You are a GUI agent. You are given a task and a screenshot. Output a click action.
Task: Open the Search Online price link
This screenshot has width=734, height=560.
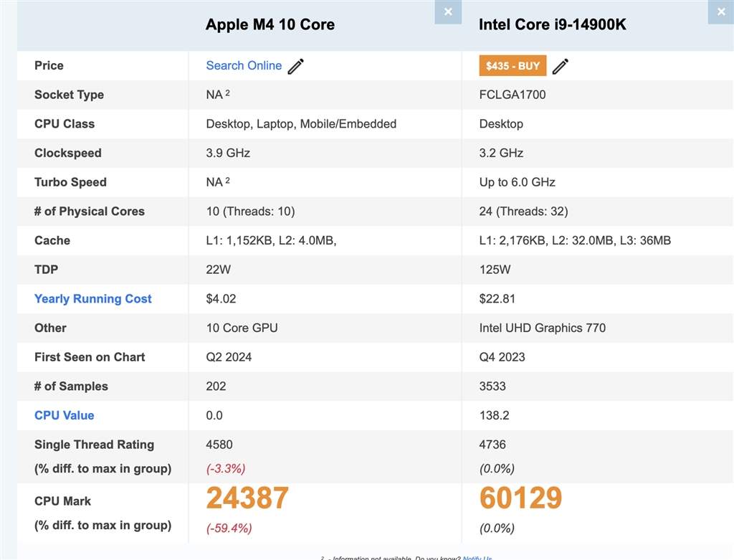tap(244, 65)
